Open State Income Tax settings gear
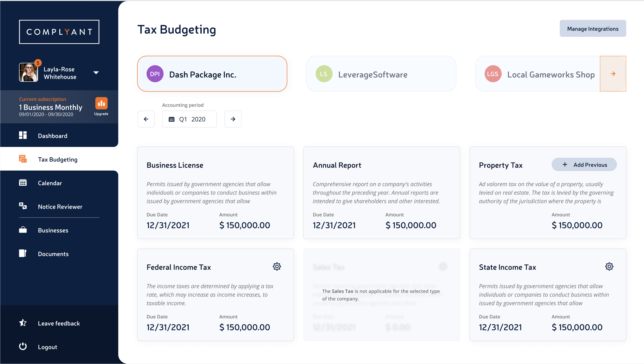This screenshot has height=364, width=644. 609,266
